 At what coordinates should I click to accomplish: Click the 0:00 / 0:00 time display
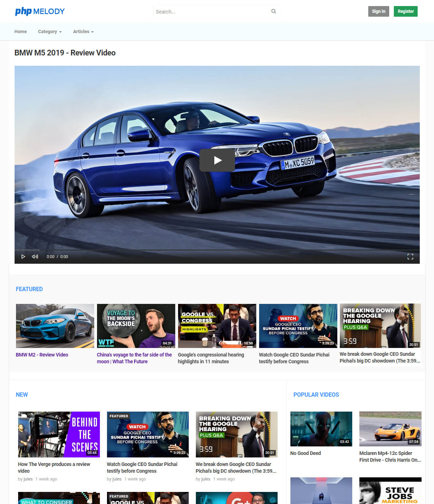click(57, 257)
